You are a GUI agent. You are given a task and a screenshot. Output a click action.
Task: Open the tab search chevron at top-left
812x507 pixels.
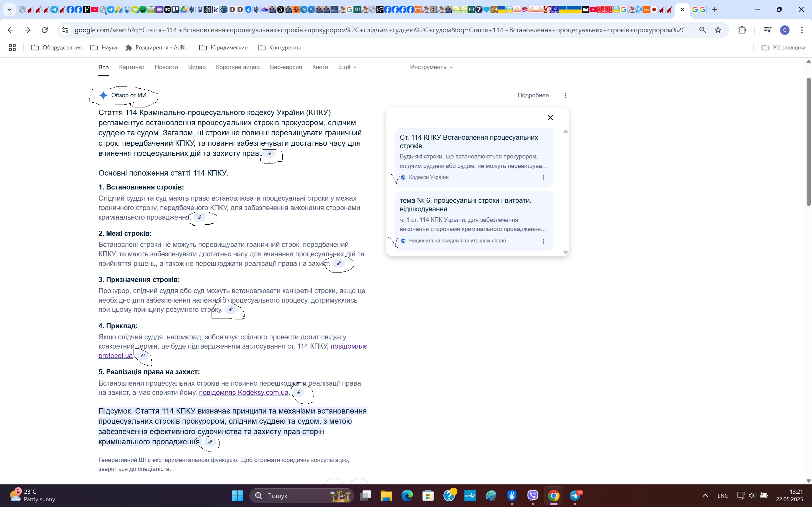click(10, 10)
